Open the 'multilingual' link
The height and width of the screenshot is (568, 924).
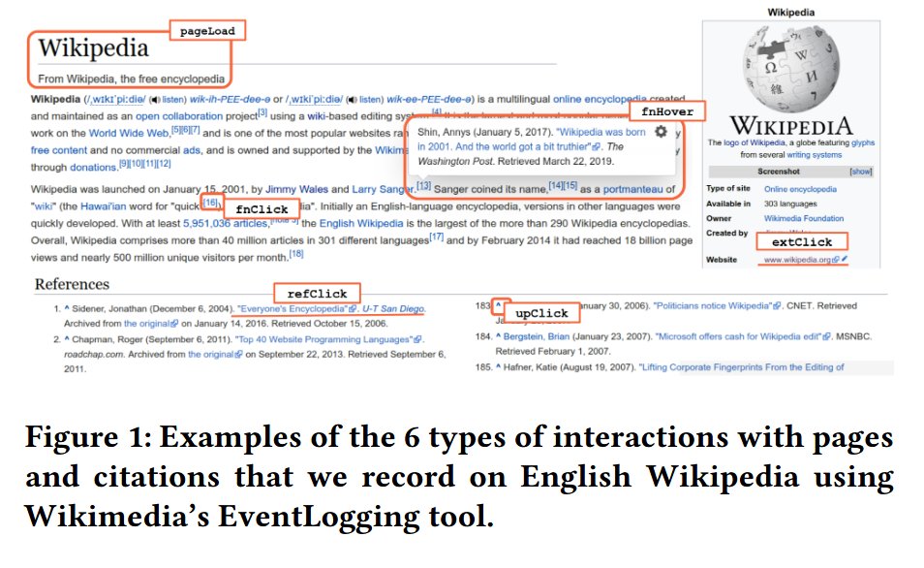coord(523,99)
